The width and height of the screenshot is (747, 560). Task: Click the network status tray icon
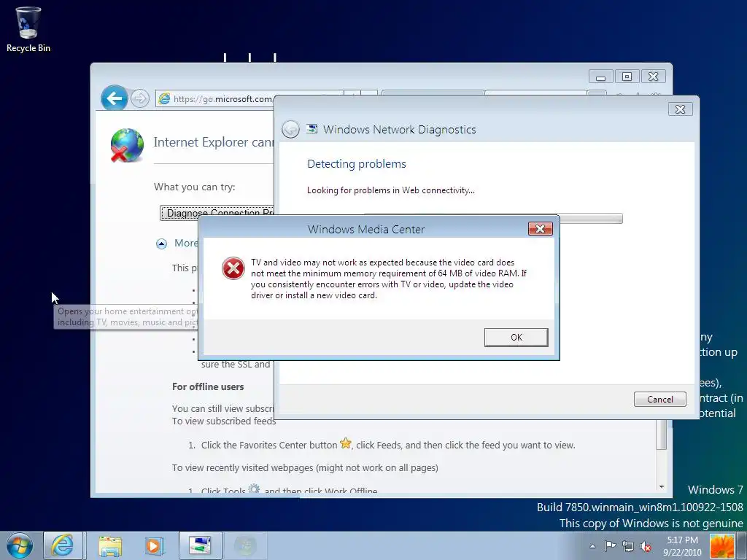pos(628,546)
